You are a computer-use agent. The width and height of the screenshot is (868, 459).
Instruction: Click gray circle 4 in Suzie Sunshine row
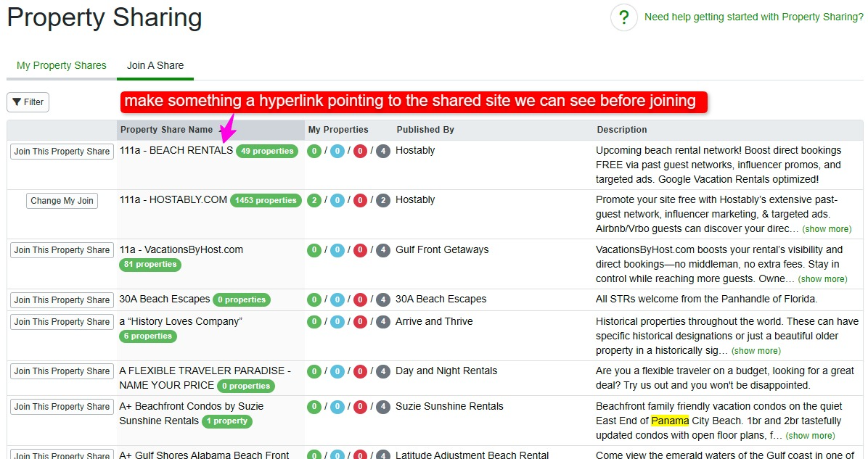coord(383,407)
